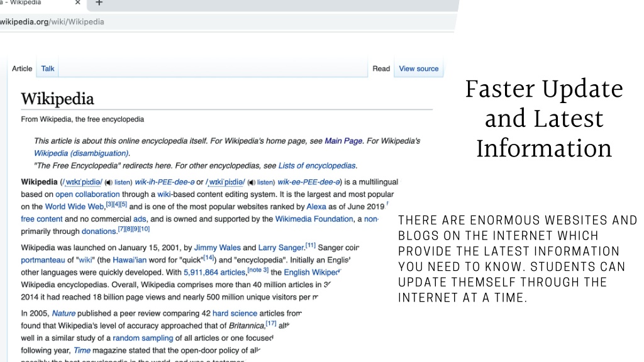Open the free content link

[x=42, y=219]
